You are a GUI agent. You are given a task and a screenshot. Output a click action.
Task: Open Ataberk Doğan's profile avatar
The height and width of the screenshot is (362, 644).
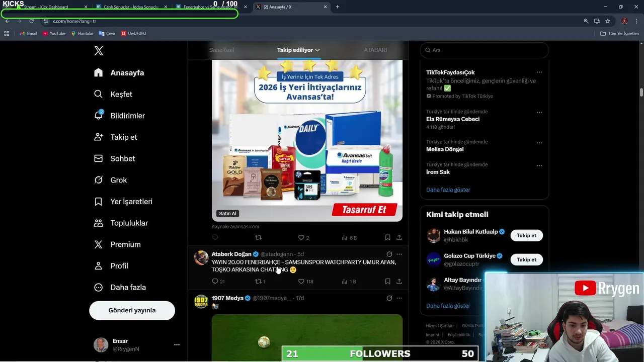coord(201,257)
